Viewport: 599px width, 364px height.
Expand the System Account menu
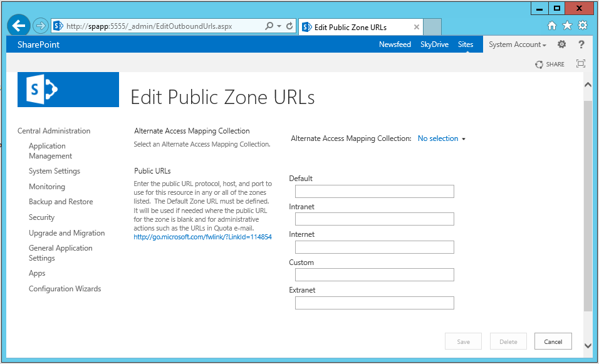pyautogui.click(x=518, y=44)
